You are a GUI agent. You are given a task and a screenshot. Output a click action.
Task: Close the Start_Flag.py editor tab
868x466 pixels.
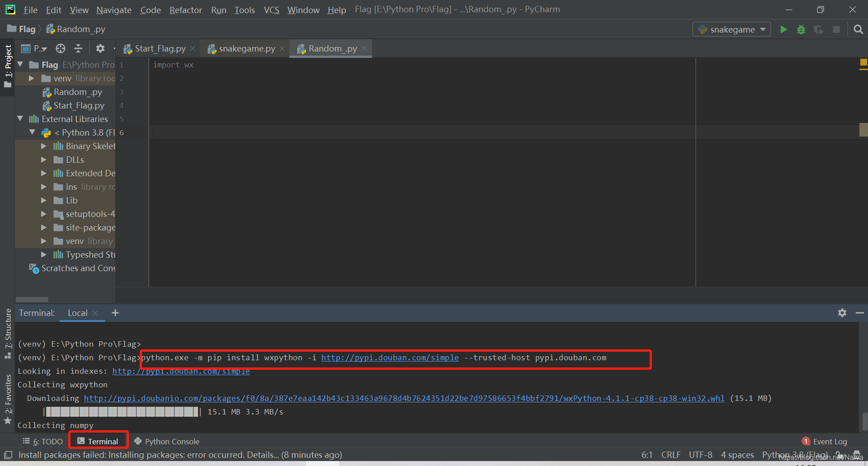(x=193, y=48)
